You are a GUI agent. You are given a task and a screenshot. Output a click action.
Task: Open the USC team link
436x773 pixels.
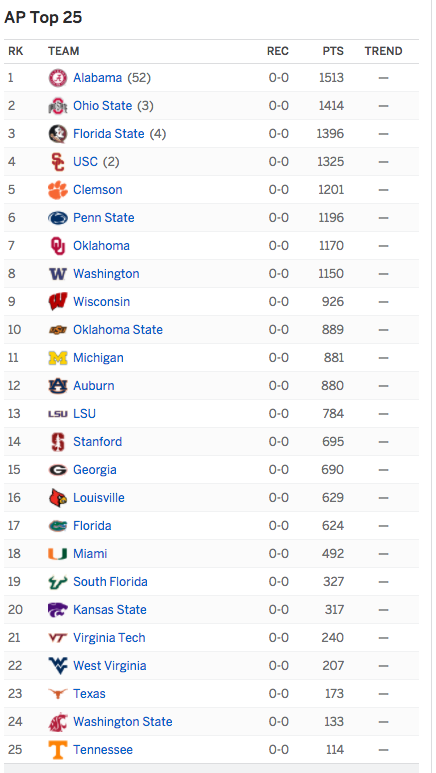85,162
